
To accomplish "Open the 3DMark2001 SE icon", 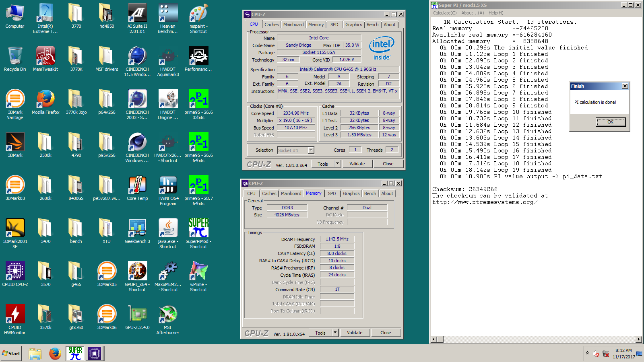I will [x=15, y=233].
